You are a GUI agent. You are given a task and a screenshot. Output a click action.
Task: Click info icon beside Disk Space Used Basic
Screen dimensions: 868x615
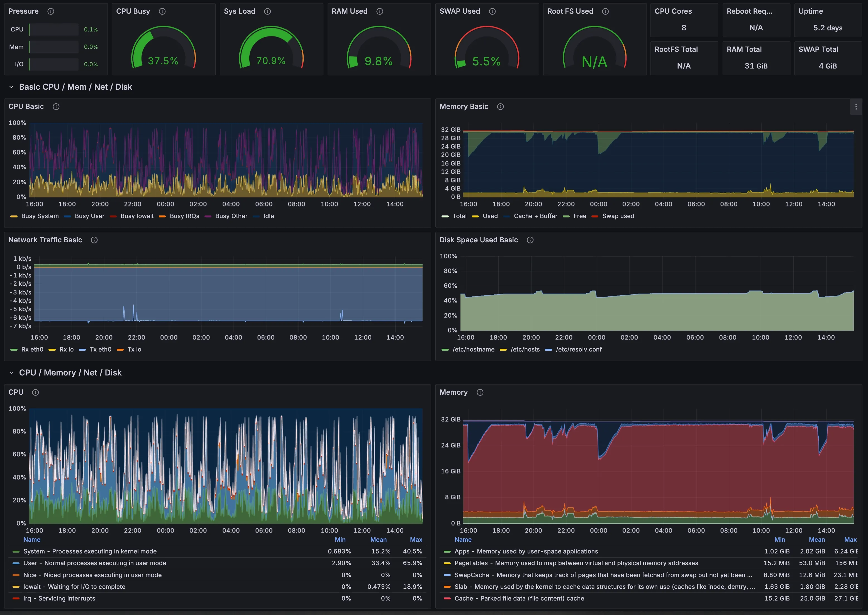(530, 240)
